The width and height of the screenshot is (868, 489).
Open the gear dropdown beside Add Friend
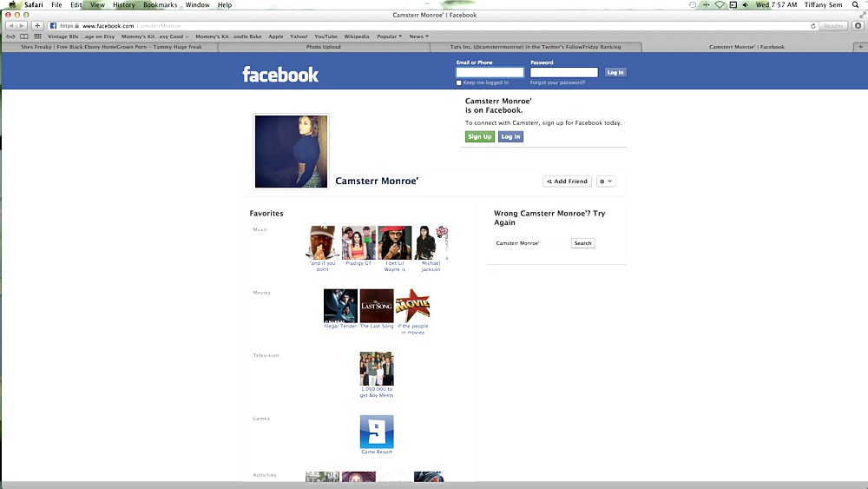pyautogui.click(x=606, y=182)
